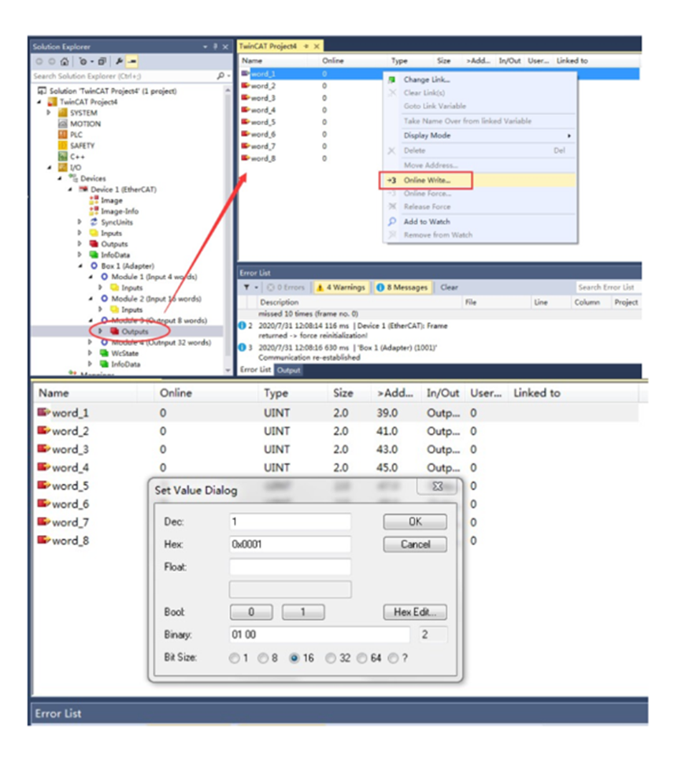Click the Search Error List box
The height and width of the screenshot is (769, 700).
point(607,288)
